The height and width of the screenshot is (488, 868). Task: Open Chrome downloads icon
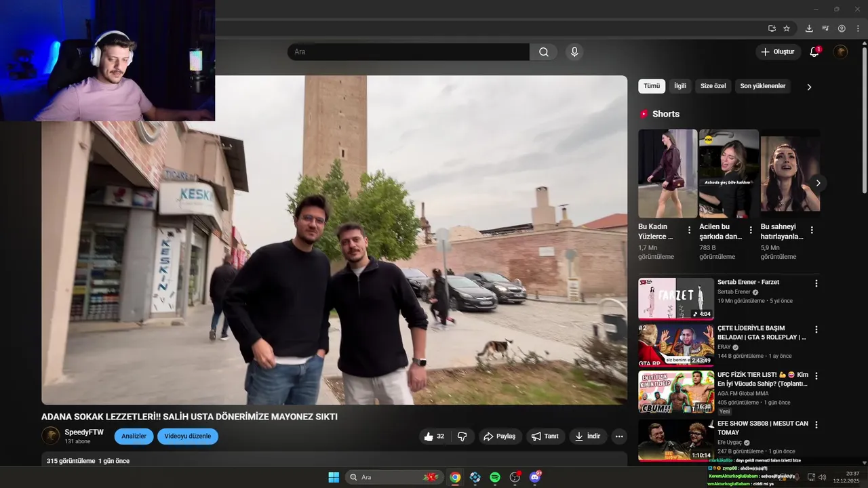809,28
